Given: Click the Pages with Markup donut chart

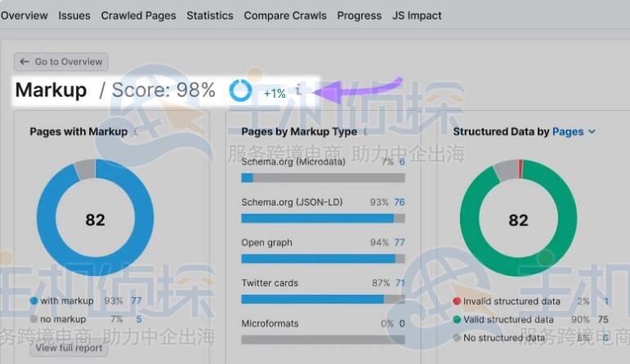Looking at the screenshot, I should 95,220.
